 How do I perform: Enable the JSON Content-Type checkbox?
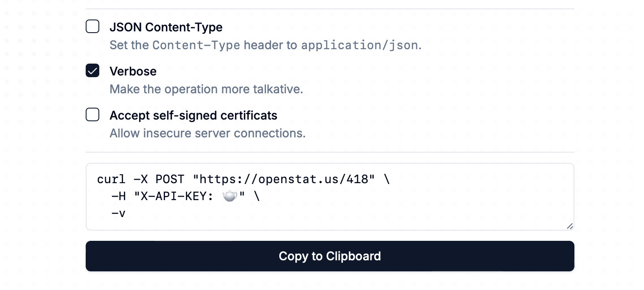click(92, 27)
